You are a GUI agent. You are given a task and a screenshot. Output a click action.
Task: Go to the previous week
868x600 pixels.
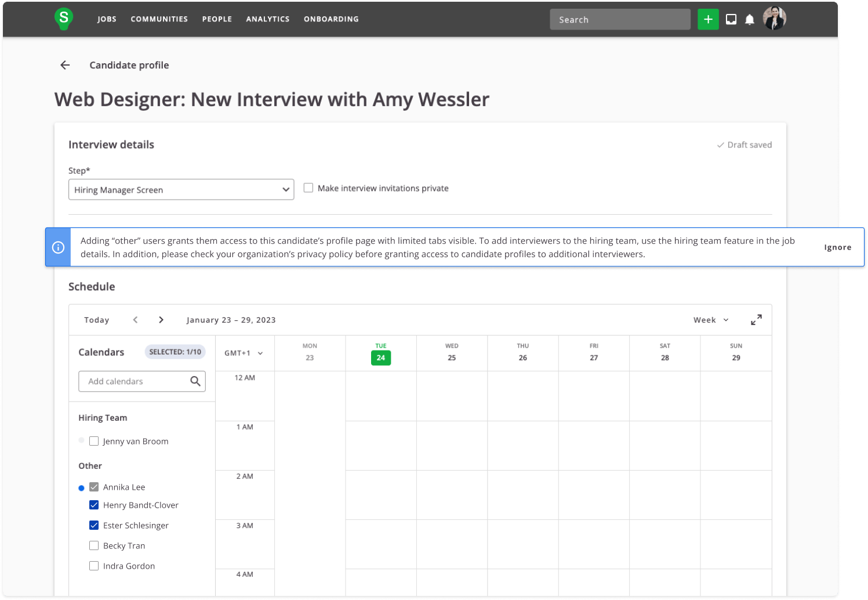coord(135,320)
